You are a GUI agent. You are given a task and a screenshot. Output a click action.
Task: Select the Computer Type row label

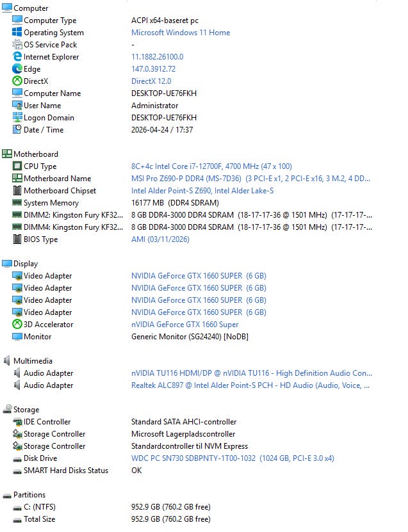point(50,20)
